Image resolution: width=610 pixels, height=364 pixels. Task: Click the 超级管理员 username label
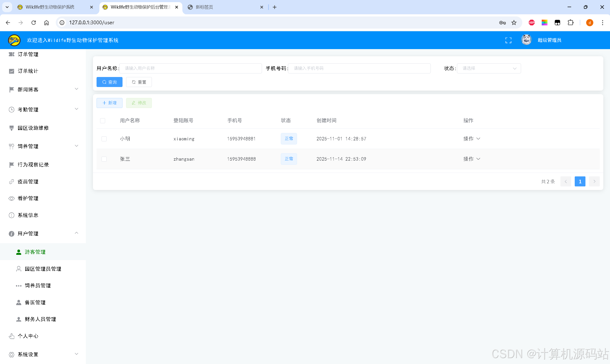549,40
